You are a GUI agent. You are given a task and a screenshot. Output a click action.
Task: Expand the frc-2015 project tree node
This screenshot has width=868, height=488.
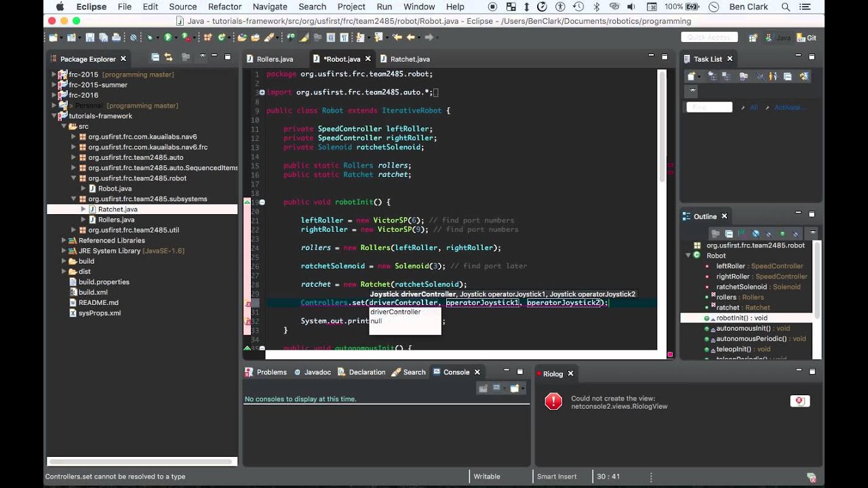54,75
